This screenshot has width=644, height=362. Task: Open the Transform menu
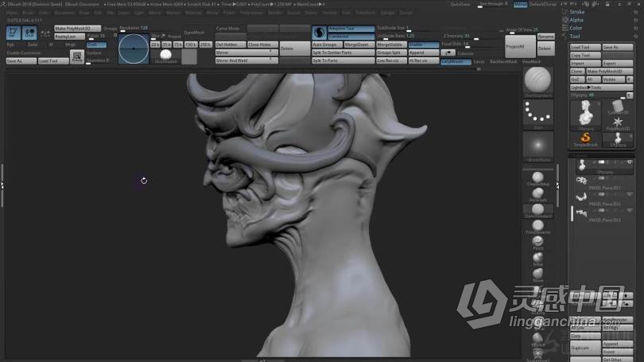click(366, 13)
